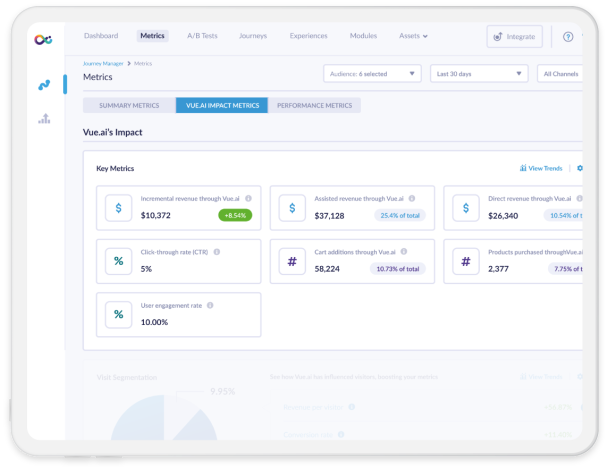This screenshot has height=470, width=608.
Task: Click info icon beside Cart additions
Action: pos(404,251)
